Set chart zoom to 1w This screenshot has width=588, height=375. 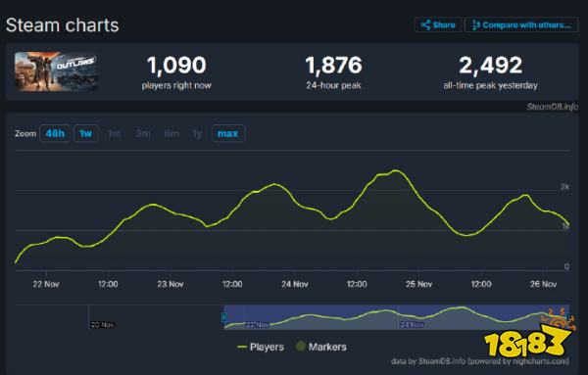coord(86,133)
